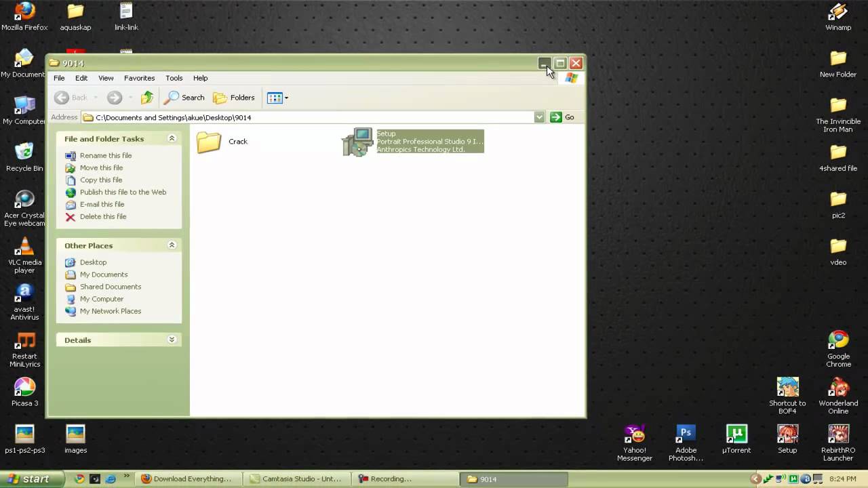Switch to Download Everything Firefox taskbar button
Screen dimensions: 868x488
(189, 479)
